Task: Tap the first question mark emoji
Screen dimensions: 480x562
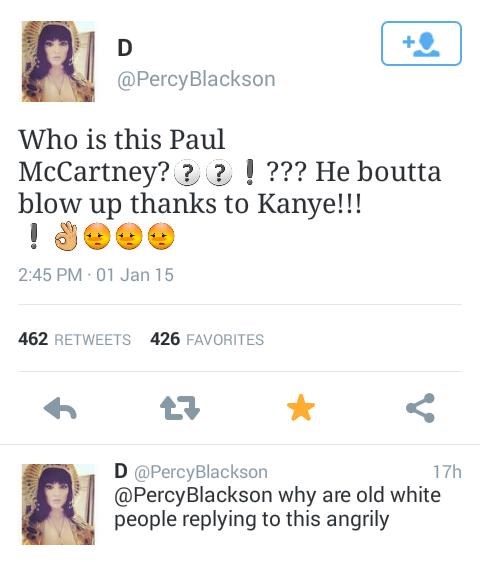Action: coord(186,172)
